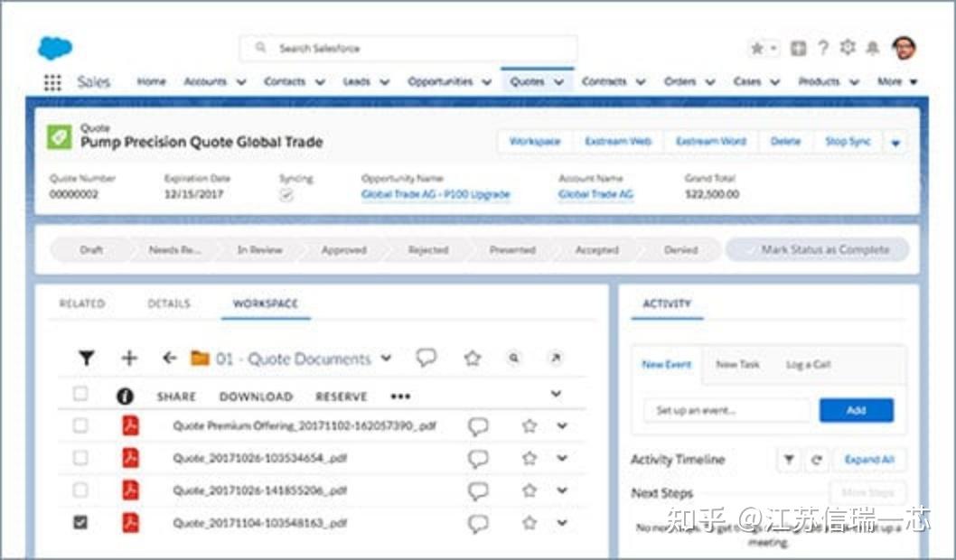956x560 pixels.
Task: Select the Approved status stage
Action: pos(344,250)
